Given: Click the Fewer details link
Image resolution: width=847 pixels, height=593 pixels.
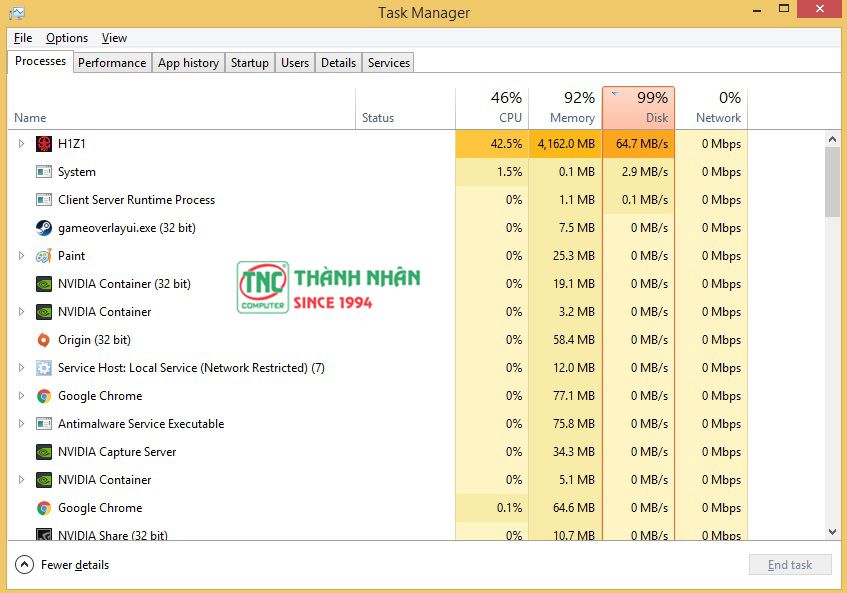Looking at the screenshot, I should coord(75,565).
